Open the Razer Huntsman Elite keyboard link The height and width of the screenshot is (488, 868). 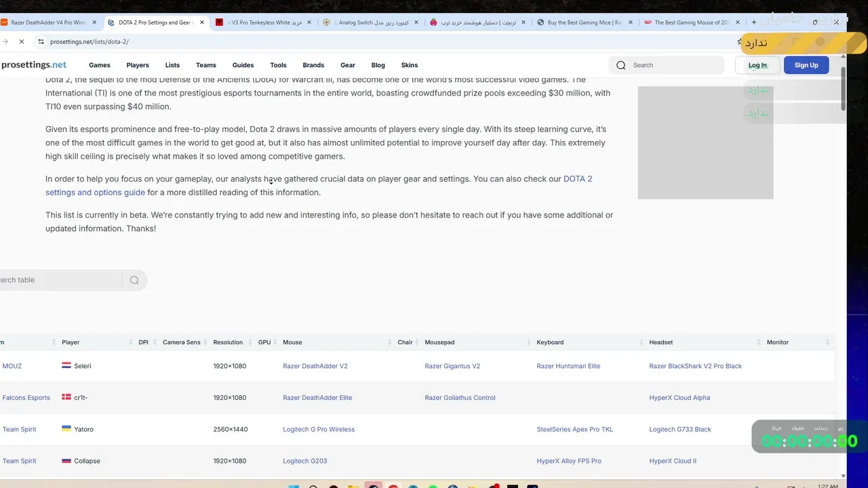coord(568,366)
